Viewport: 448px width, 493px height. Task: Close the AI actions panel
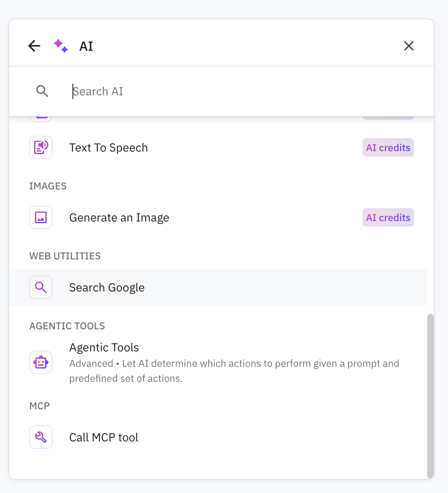click(x=408, y=46)
